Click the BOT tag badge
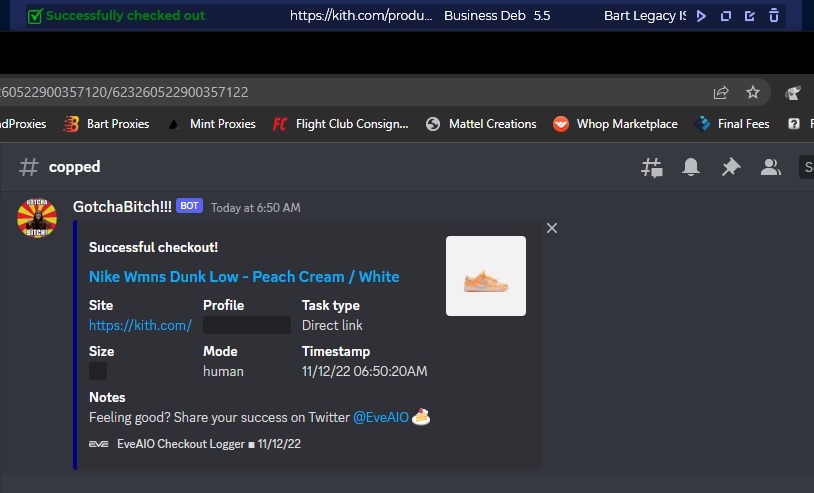Image resolution: width=814 pixels, height=493 pixels. coord(189,206)
